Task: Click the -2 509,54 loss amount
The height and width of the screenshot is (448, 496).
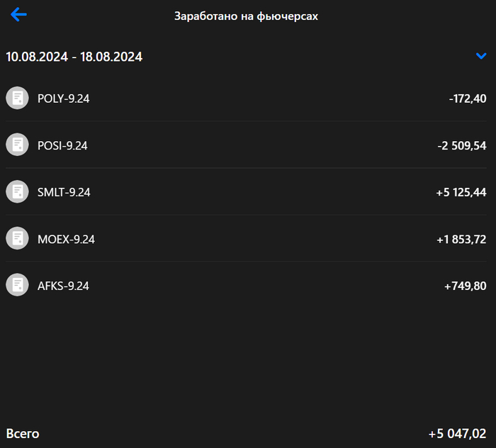Action: [x=461, y=145]
